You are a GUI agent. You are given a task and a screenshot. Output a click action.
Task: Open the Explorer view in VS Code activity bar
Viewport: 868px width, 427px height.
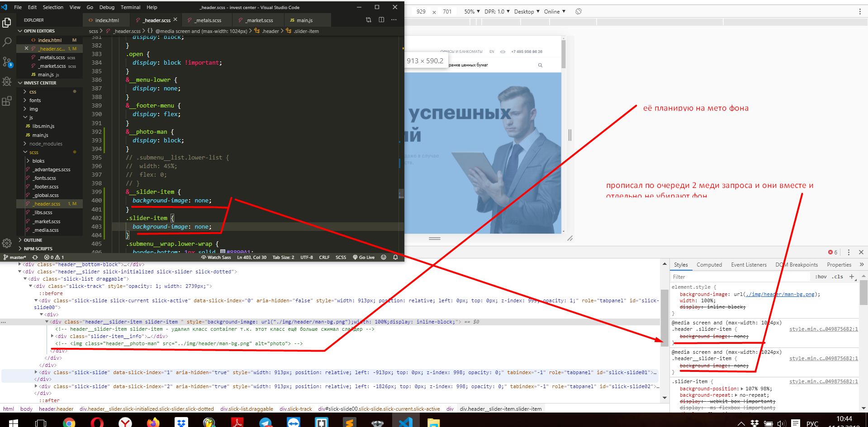click(7, 23)
